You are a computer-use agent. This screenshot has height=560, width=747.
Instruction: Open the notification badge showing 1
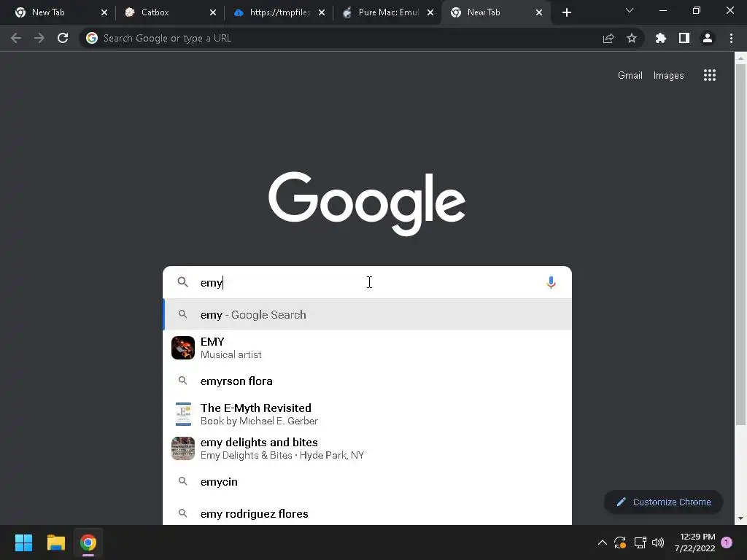727,542
